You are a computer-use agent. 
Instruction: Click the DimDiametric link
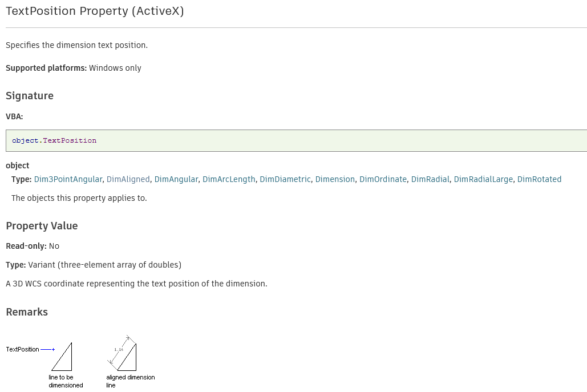tap(285, 179)
